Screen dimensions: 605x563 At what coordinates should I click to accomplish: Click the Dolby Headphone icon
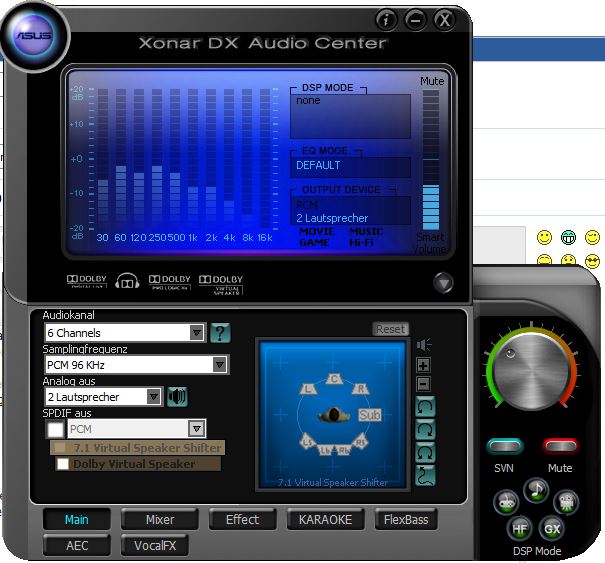coord(127,281)
